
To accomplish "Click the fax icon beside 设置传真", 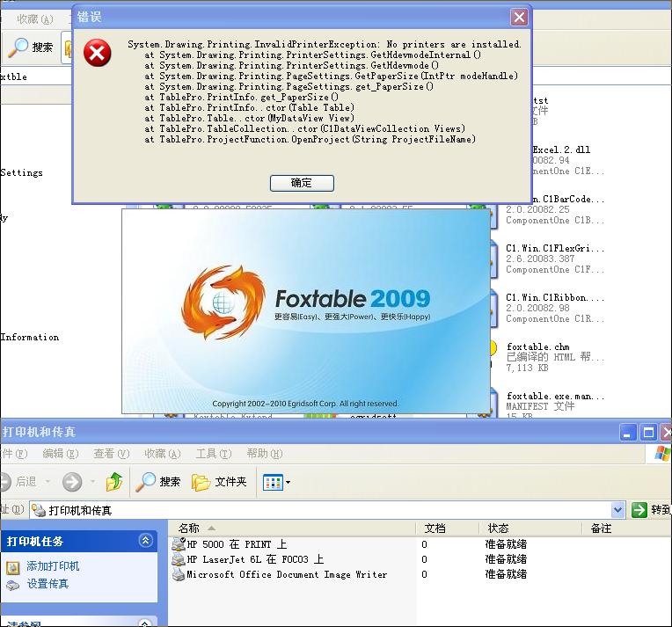I will tap(13, 585).
